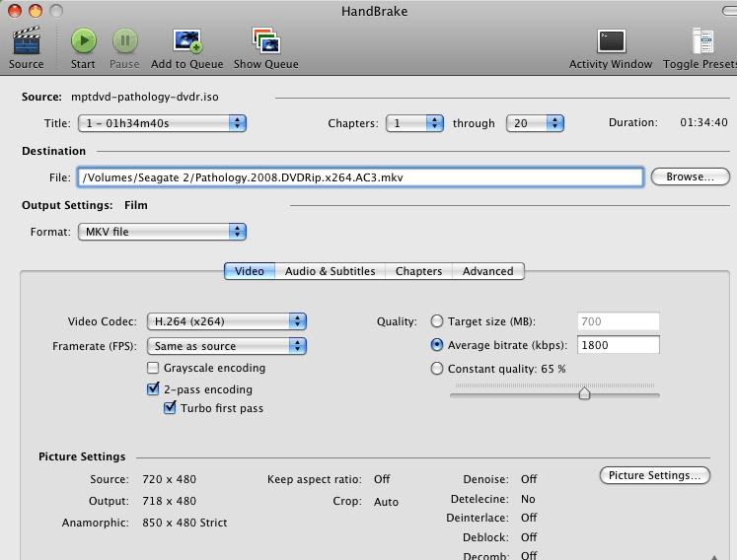Screen dimensions: 737x560
Task: Open the Picture Settings... button
Action: tap(655, 475)
